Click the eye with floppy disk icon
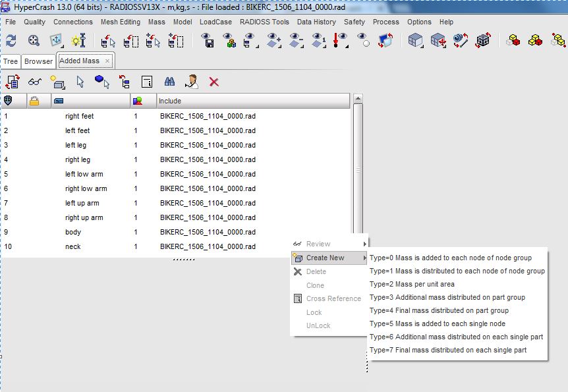 click(207, 41)
